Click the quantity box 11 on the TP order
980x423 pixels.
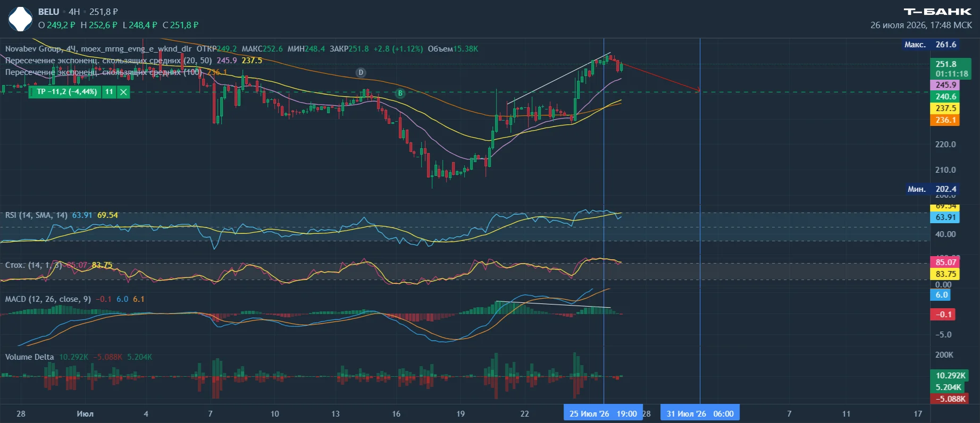(x=109, y=92)
